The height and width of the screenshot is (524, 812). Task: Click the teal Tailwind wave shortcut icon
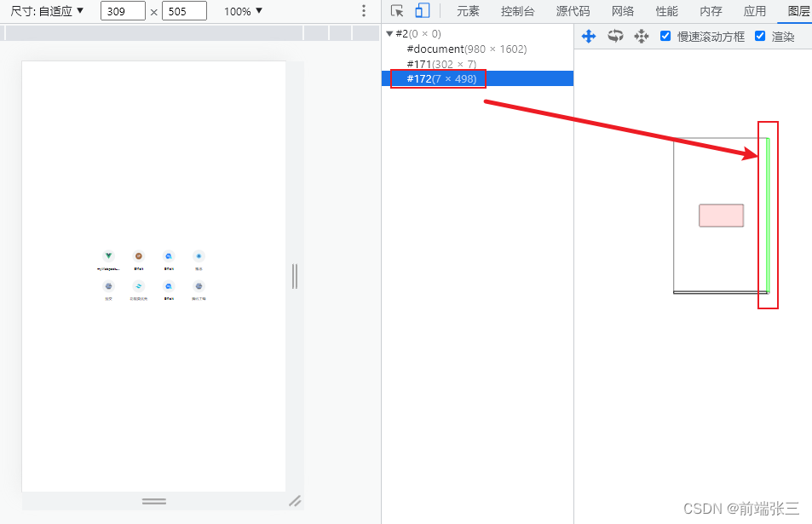[138, 285]
